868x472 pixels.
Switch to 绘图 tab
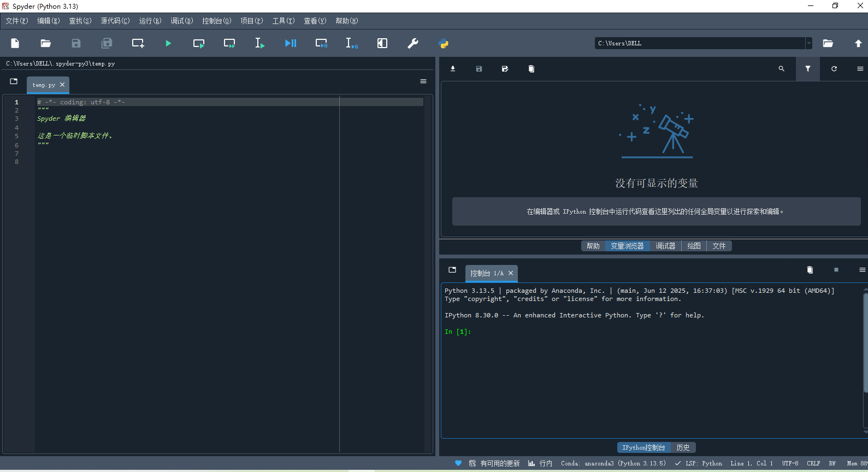point(694,246)
